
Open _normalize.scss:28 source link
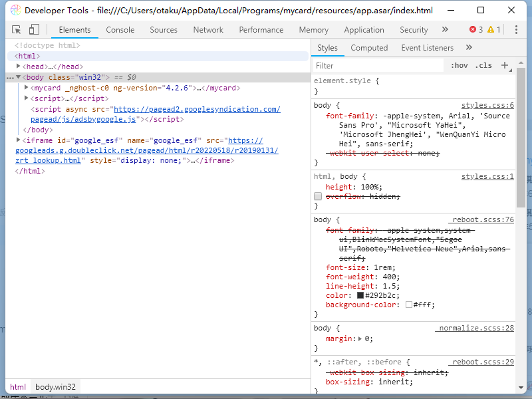coord(474,328)
